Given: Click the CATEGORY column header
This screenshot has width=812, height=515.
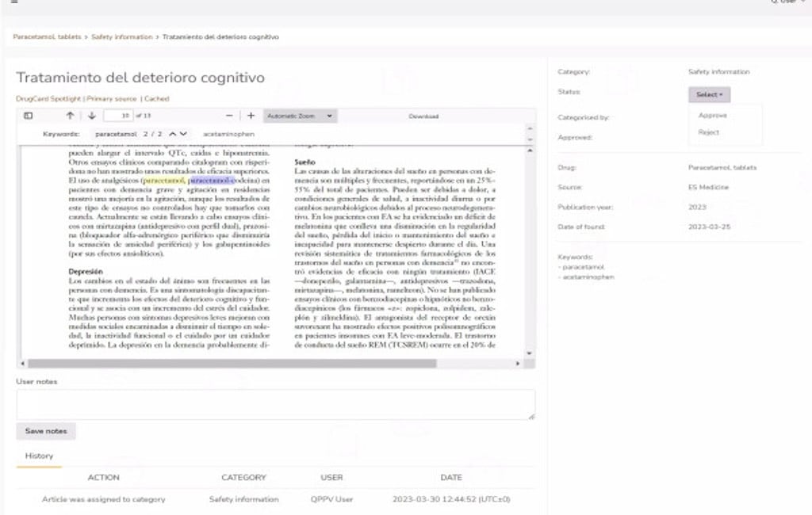Looking at the screenshot, I should [x=243, y=477].
